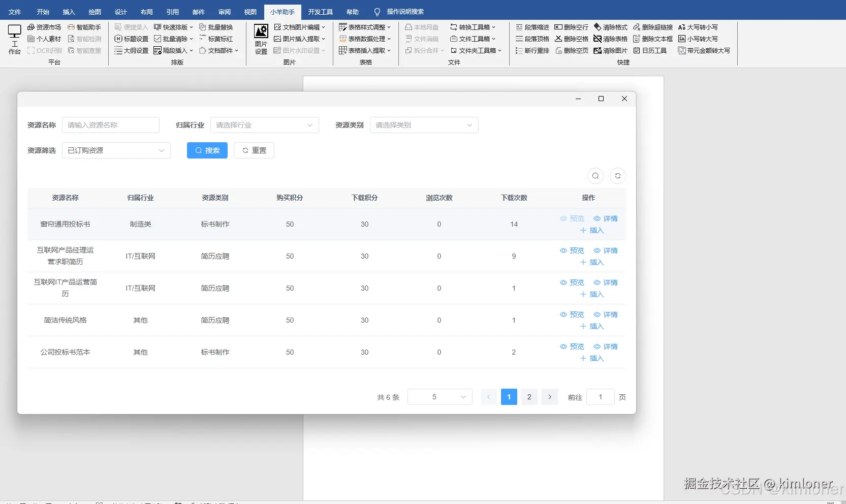The height and width of the screenshot is (504, 846).
Task: Open page size selector showing 5
Action: pos(440,397)
